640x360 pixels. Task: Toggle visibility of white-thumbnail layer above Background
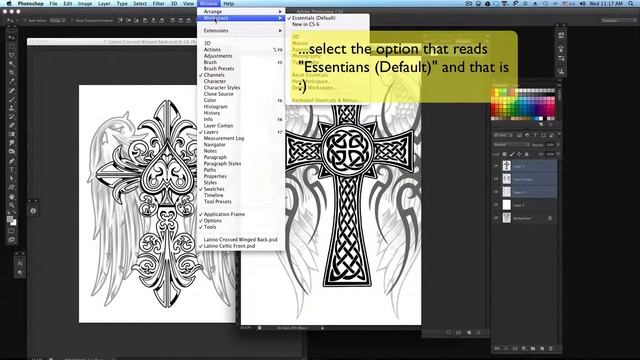[496, 205]
